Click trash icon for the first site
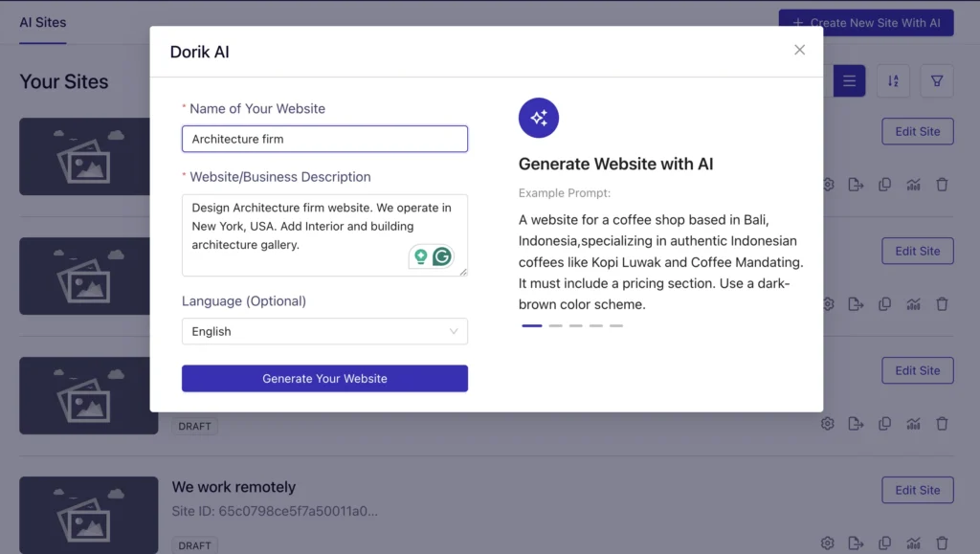Image resolution: width=980 pixels, height=554 pixels. [942, 185]
